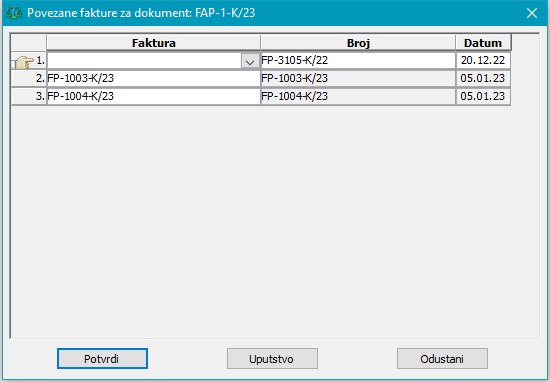
Task: Close the Povezane fakture dialog
Action: tap(532, 13)
